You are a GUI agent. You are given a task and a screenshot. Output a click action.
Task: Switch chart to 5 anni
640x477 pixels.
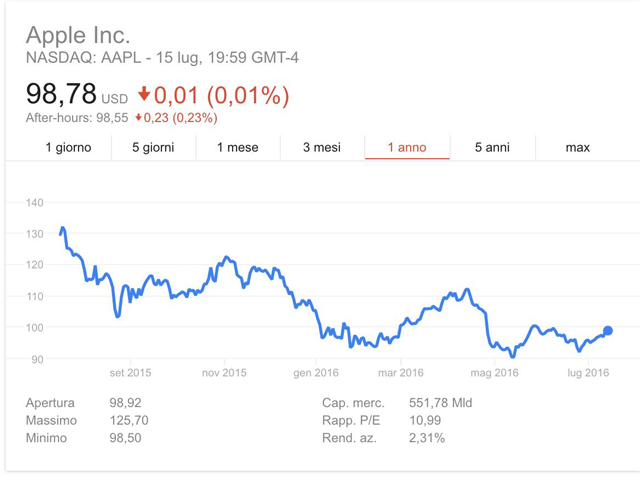click(x=492, y=147)
